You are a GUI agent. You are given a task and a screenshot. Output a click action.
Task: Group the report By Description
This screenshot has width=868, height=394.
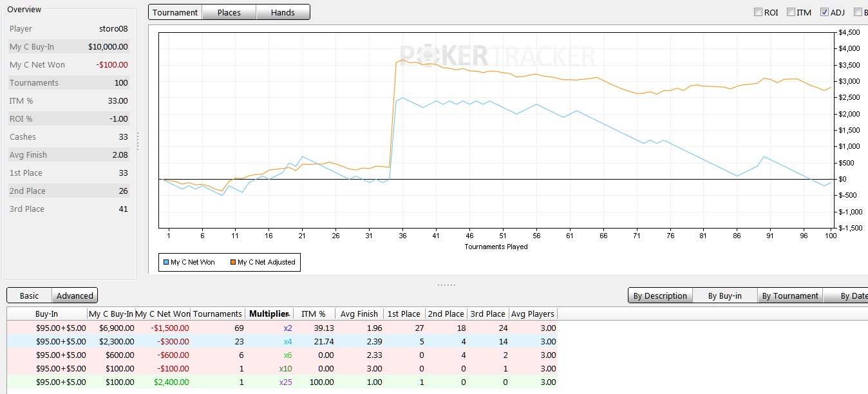(660, 295)
